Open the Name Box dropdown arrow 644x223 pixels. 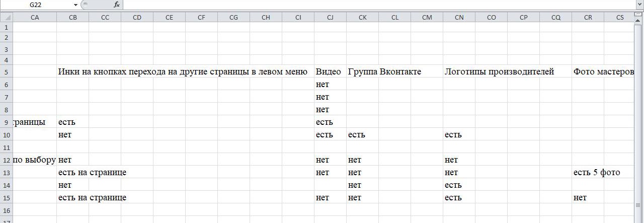click(75, 5)
